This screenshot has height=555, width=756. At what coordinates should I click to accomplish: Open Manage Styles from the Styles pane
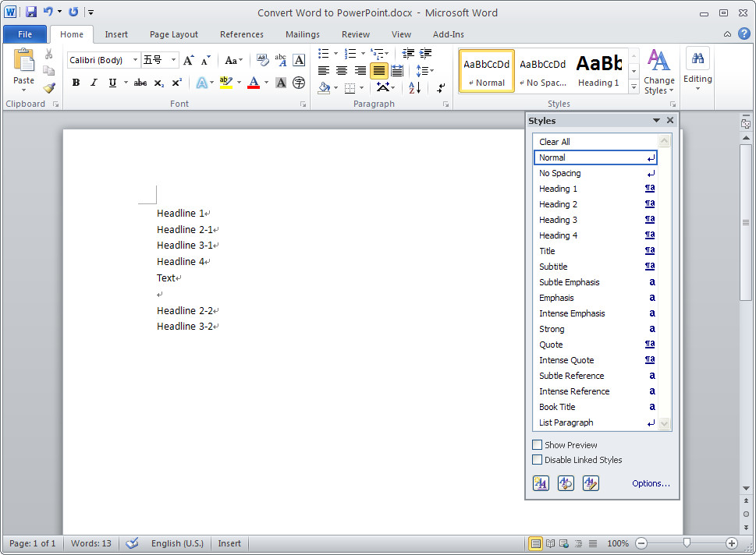point(591,483)
